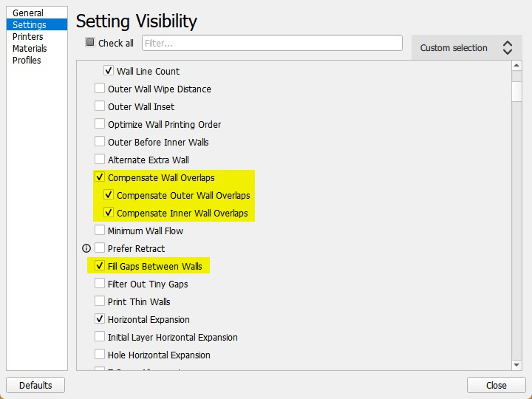Click the settings Filter text field
532x399 pixels.
point(272,43)
